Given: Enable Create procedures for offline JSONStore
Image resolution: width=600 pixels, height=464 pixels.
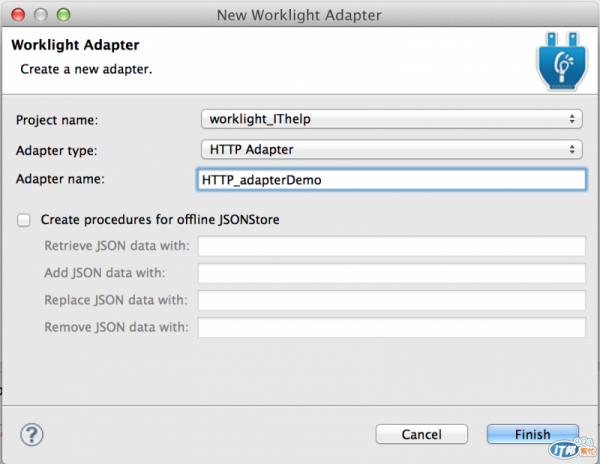Looking at the screenshot, I should [24, 220].
